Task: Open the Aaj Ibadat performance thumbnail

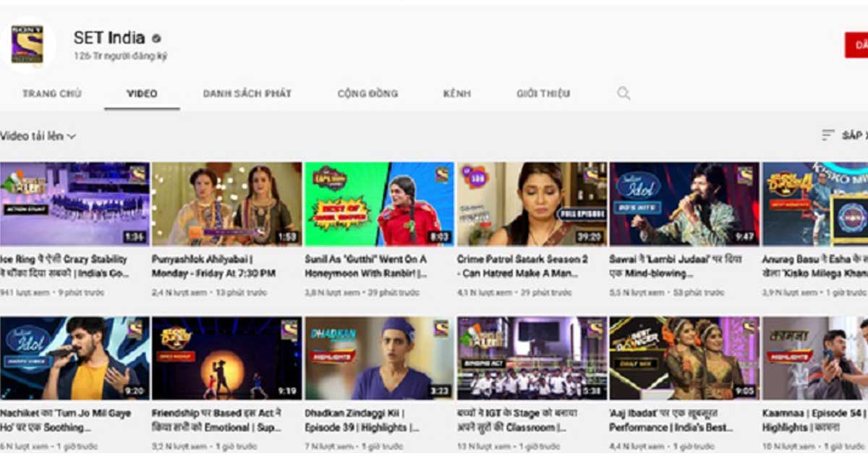Action: click(x=684, y=358)
